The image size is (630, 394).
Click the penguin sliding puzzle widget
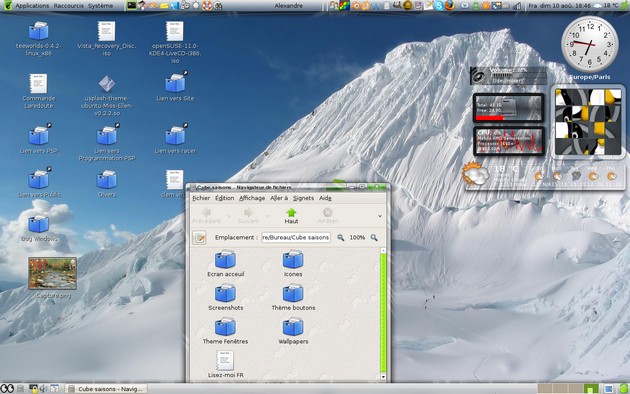[x=588, y=122]
